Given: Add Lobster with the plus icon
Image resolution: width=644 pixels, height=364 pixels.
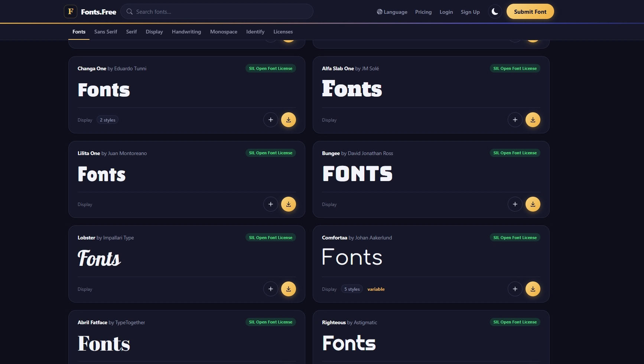Looking at the screenshot, I should pyautogui.click(x=271, y=289).
